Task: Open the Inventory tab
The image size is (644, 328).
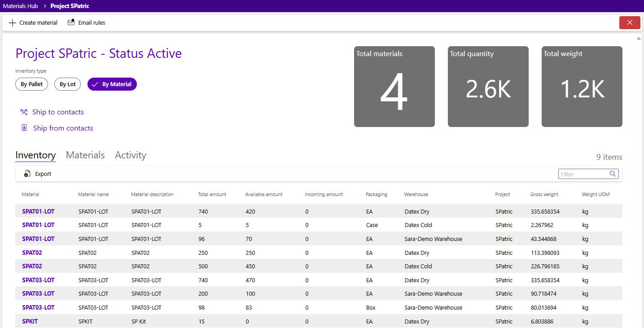Action: point(35,155)
